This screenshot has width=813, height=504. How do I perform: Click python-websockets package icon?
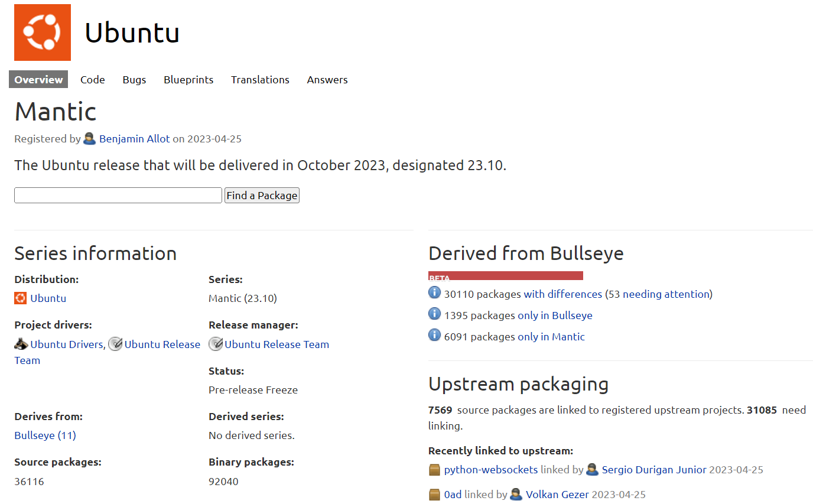(x=435, y=470)
